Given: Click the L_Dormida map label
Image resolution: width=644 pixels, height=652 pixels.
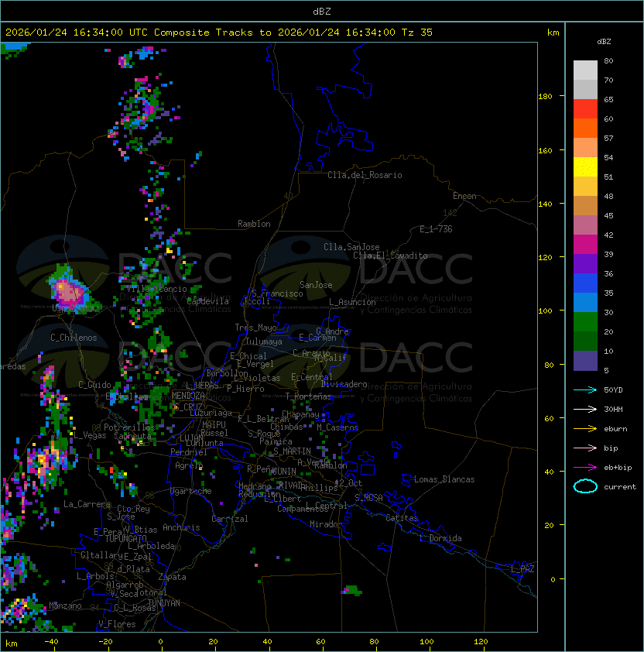Looking at the screenshot, I should [440, 538].
